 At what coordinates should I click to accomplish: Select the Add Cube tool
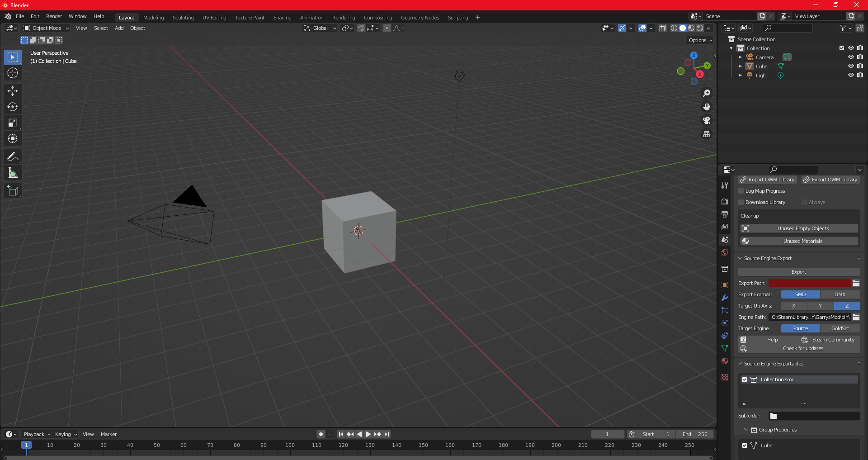pyautogui.click(x=13, y=191)
